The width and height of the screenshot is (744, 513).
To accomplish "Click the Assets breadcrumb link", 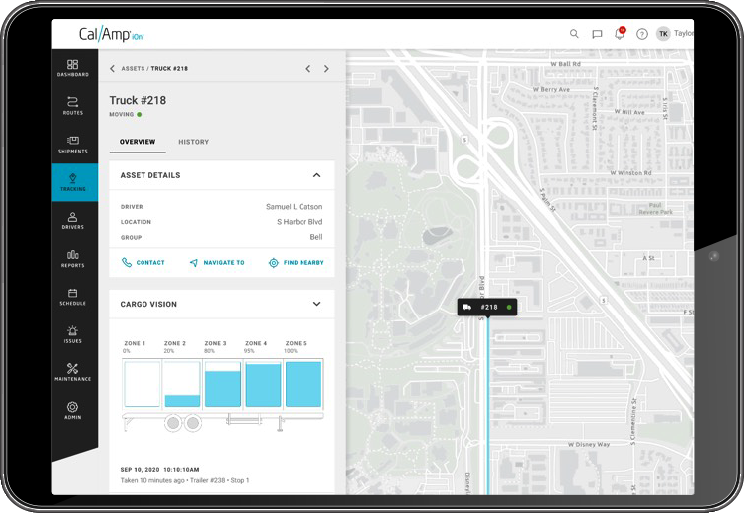I will tap(132, 68).
